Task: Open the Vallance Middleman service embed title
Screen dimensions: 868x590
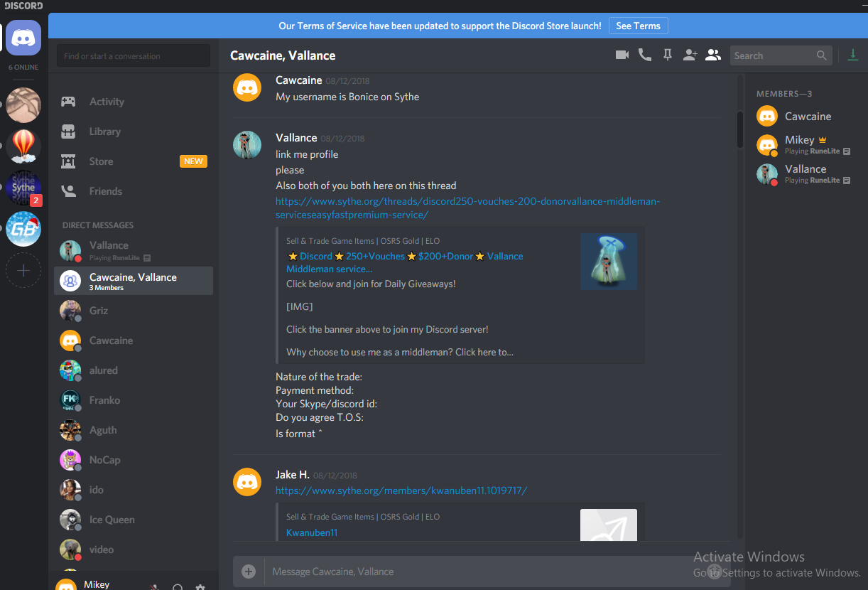Action: [x=405, y=262]
